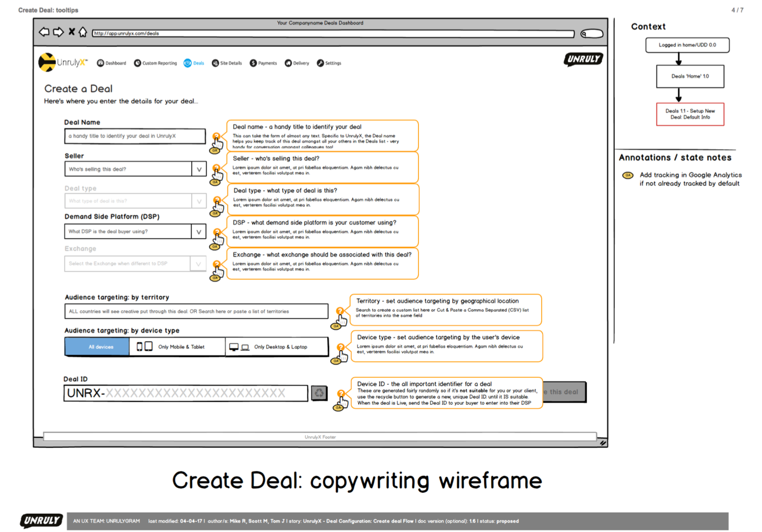Open the Site Details nav item

(227, 63)
